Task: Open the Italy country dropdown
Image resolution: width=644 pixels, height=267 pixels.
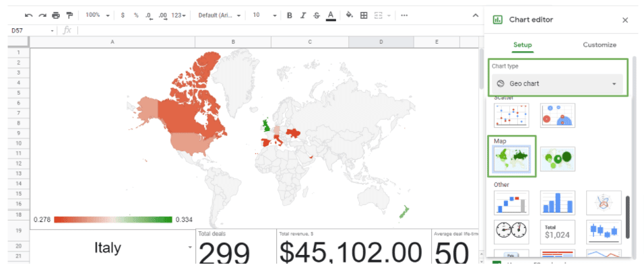Action: 190,247
